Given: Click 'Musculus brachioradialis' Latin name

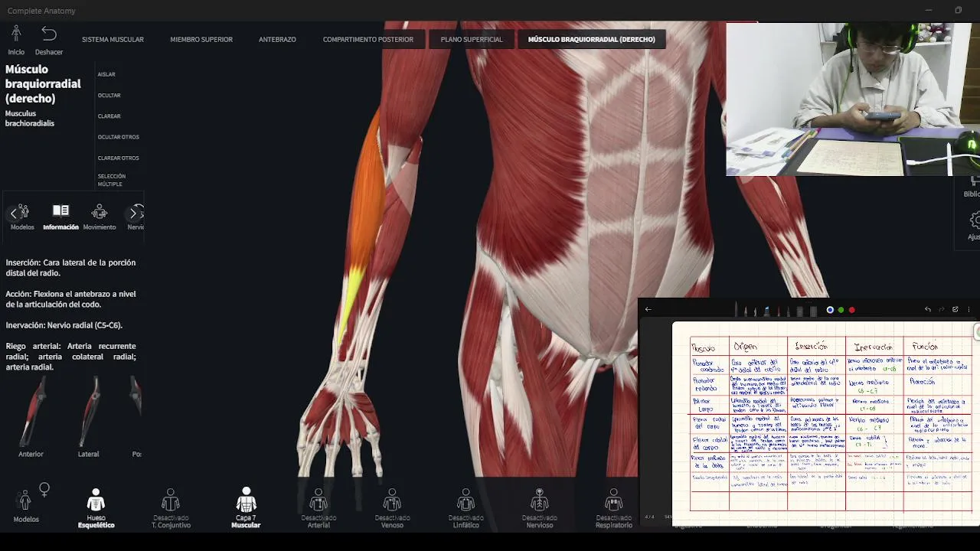Looking at the screenshot, I should tap(30, 119).
